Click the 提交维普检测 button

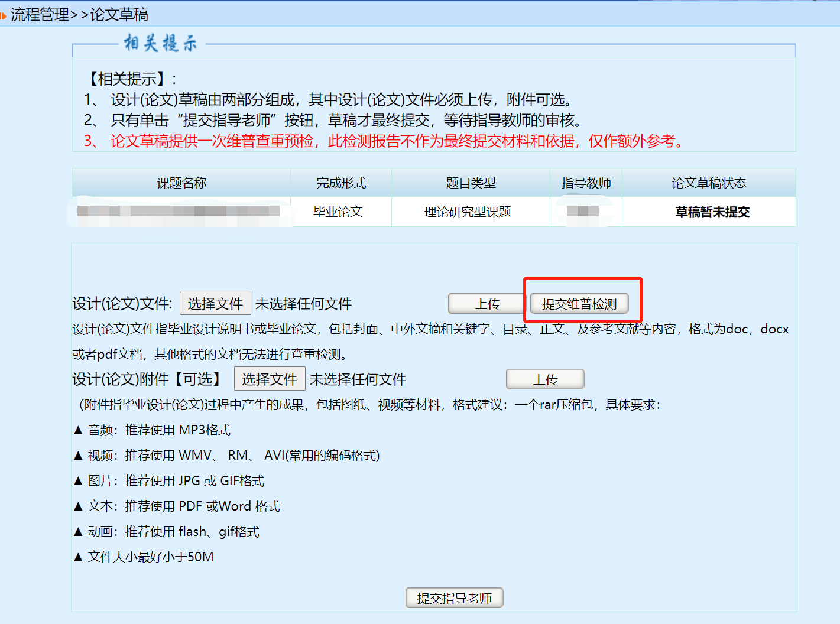coord(579,304)
